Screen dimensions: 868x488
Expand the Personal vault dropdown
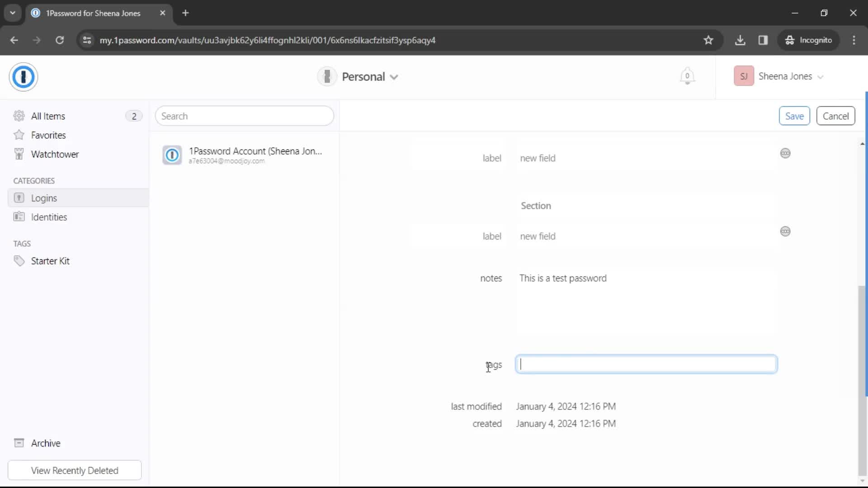pos(394,76)
